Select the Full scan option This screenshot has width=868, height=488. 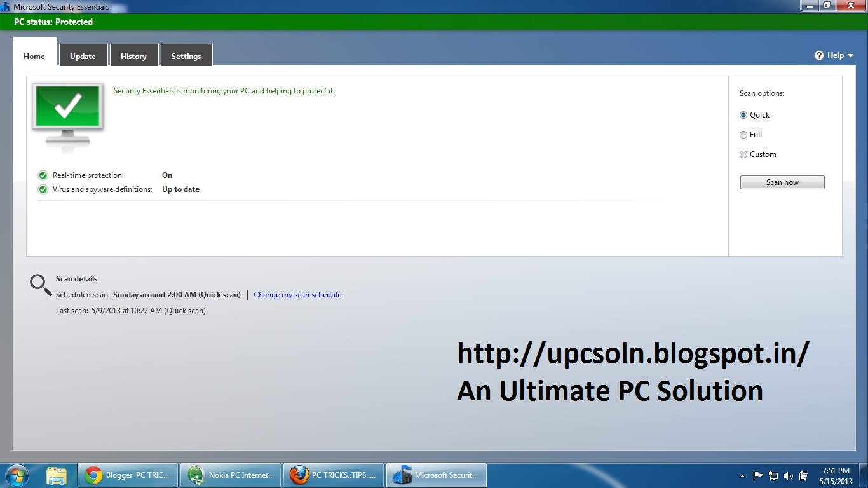coord(743,135)
